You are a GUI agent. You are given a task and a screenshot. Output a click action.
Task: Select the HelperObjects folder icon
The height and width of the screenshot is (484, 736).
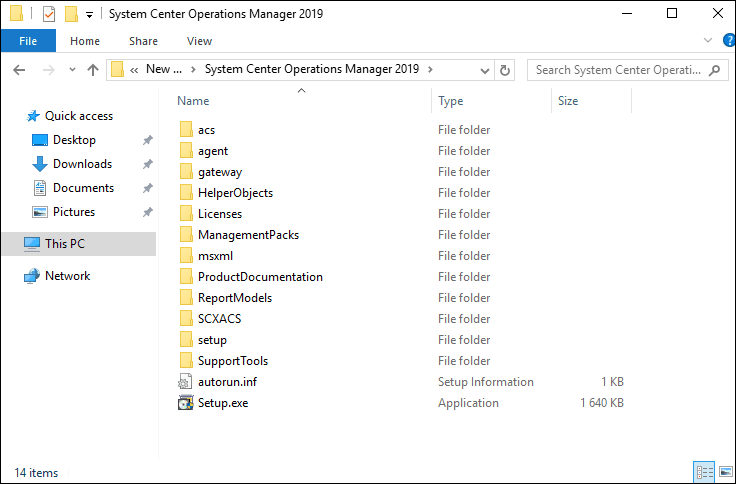[x=186, y=193]
